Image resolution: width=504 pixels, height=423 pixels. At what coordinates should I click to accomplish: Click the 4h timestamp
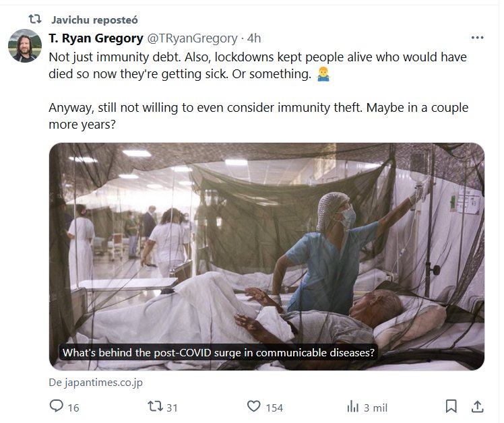pyautogui.click(x=255, y=38)
